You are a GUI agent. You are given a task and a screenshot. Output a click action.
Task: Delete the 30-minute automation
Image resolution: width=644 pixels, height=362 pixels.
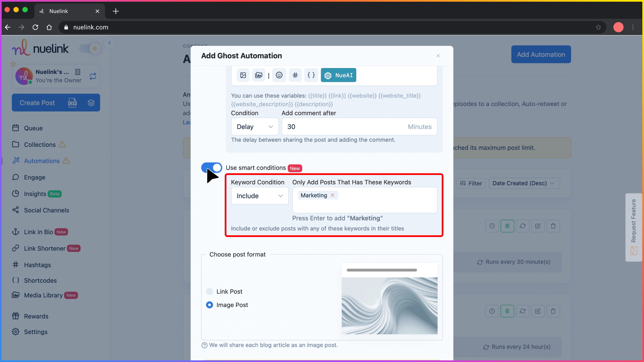(x=553, y=226)
